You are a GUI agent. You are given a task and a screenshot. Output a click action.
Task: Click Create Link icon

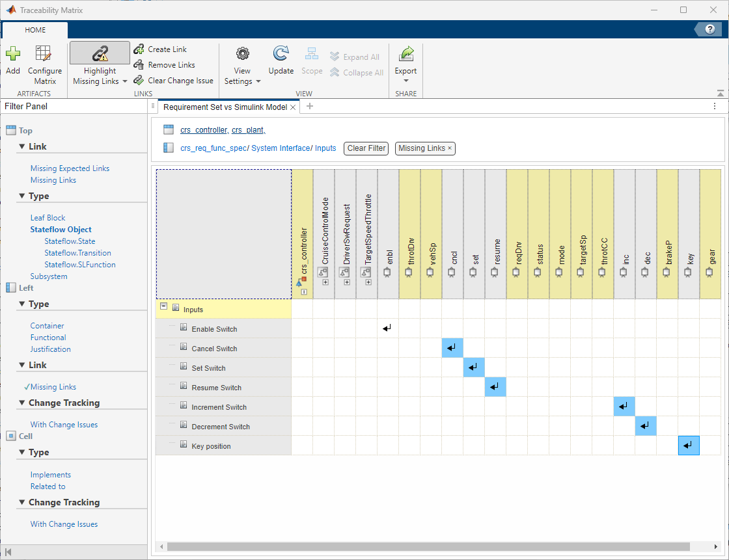[139, 49]
